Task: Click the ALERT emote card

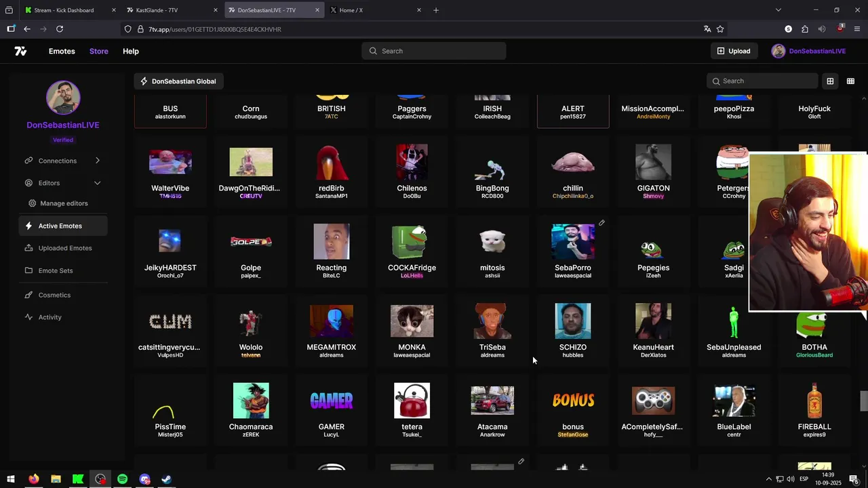Action: tap(573, 111)
